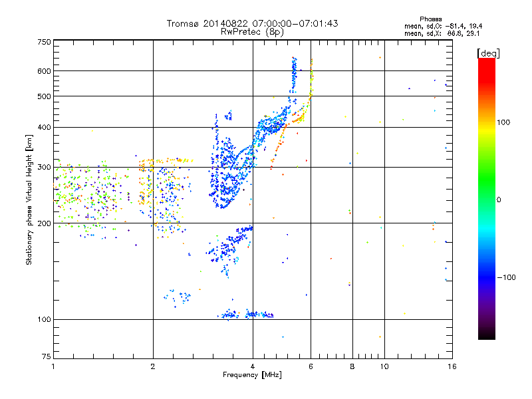The height and width of the screenshot is (399, 532).
Task: Click the 4 tick on frequency axis
Action: click(x=252, y=366)
